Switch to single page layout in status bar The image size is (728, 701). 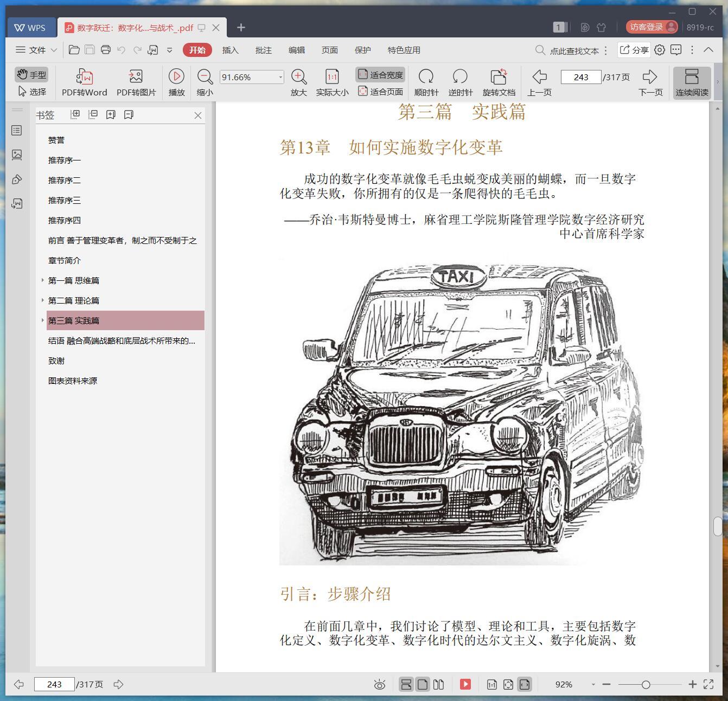[423, 684]
